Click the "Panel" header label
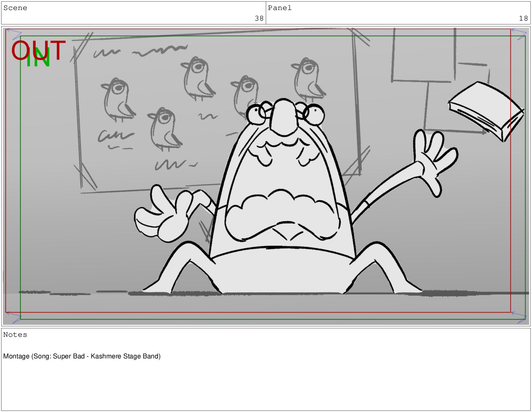 pos(280,8)
